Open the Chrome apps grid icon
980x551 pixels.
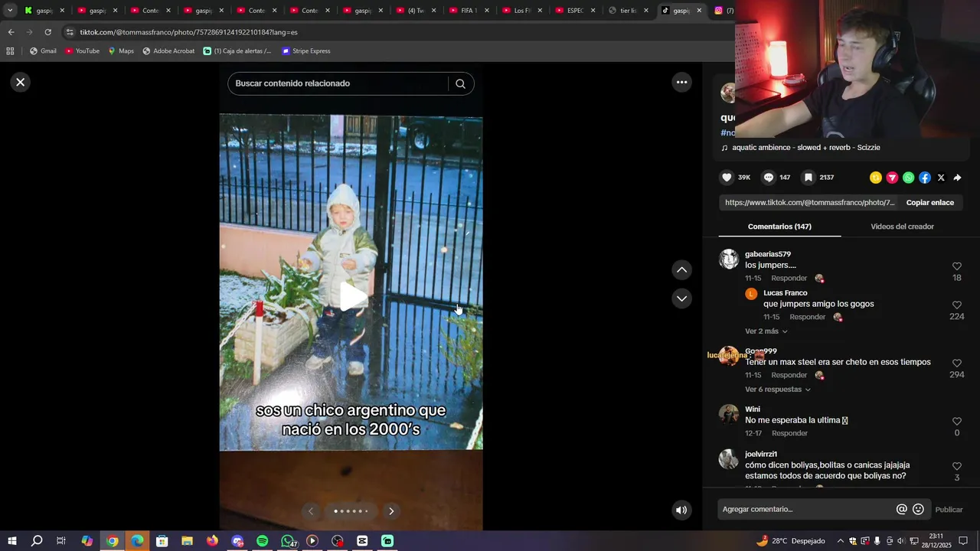point(10,51)
